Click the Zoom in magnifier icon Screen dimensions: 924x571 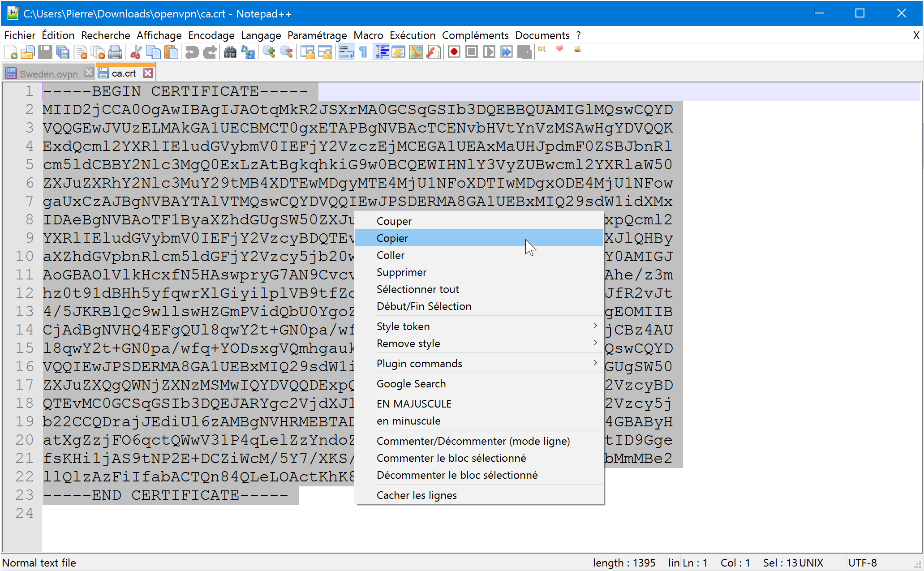click(269, 52)
